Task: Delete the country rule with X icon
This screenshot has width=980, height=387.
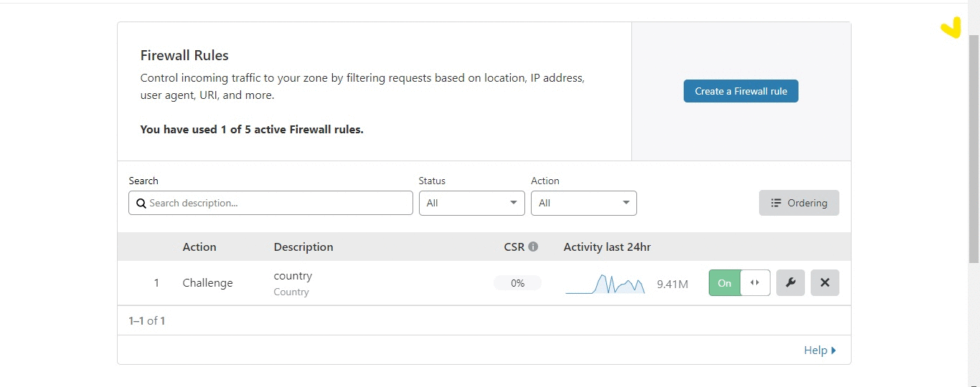Action: (x=824, y=283)
